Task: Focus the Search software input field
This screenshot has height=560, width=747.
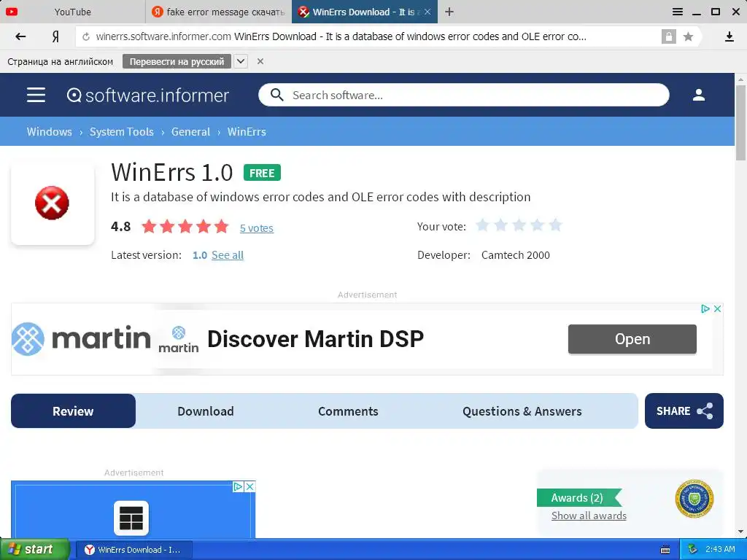Action: 463,95
